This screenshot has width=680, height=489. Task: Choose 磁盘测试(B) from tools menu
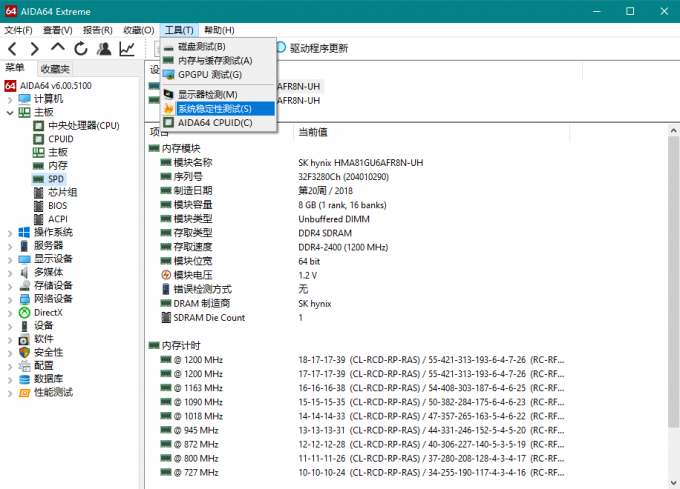coord(219,46)
